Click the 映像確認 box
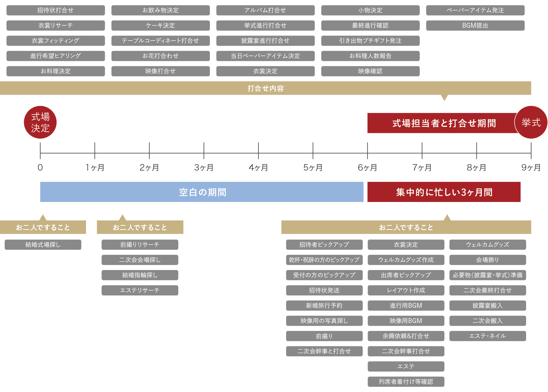This screenshot has height=392, width=548. 370,71
